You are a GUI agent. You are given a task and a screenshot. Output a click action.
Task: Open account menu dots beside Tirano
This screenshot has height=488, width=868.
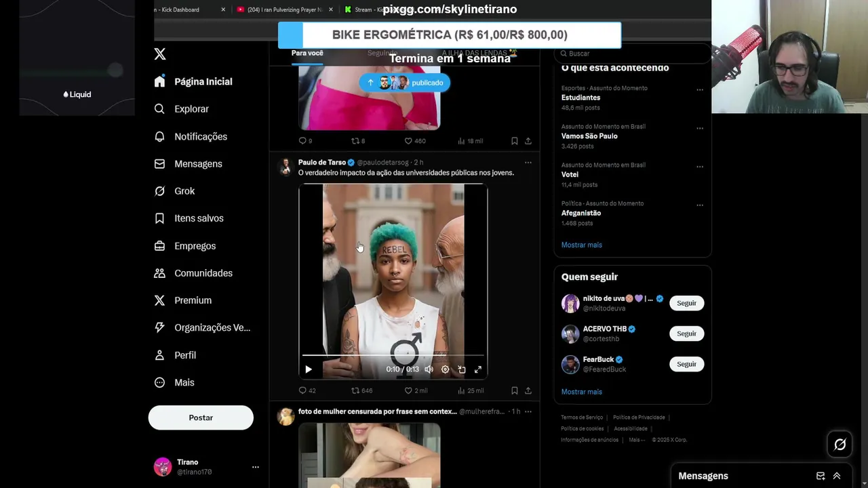click(255, 467)
